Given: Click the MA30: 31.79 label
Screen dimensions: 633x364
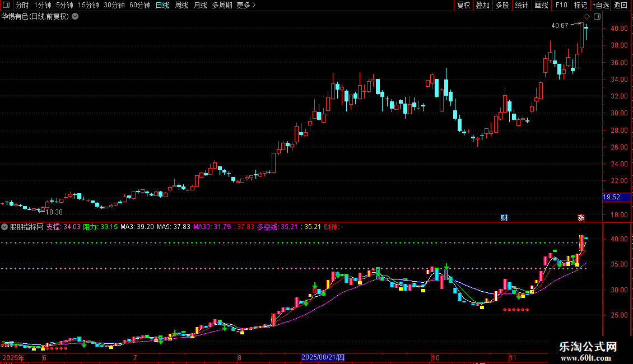Looking at the screenshot, I should pos(212,227).
